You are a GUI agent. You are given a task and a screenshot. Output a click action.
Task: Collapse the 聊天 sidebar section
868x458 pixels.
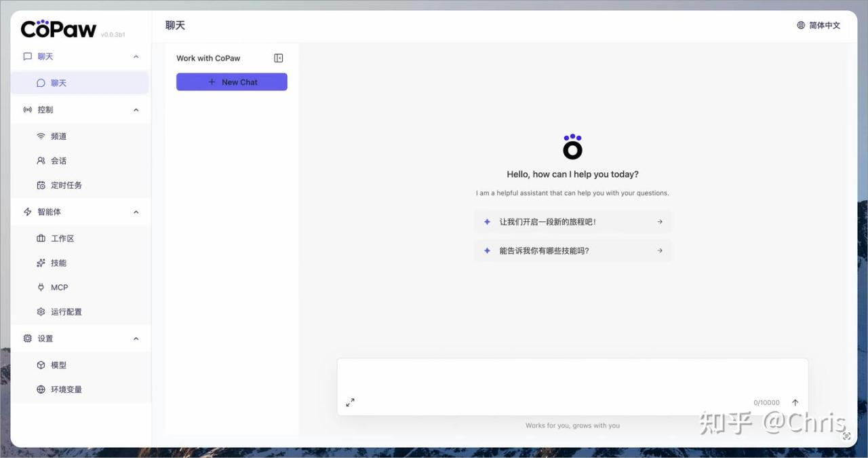point(136,57)
